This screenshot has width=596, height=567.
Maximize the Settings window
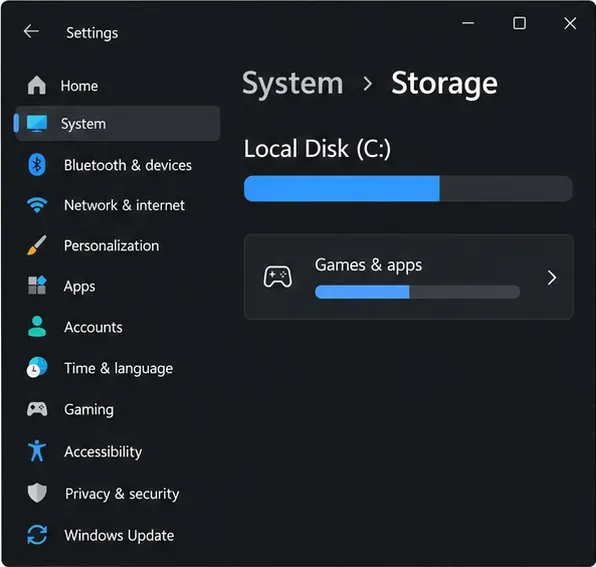tap(519, 23)
